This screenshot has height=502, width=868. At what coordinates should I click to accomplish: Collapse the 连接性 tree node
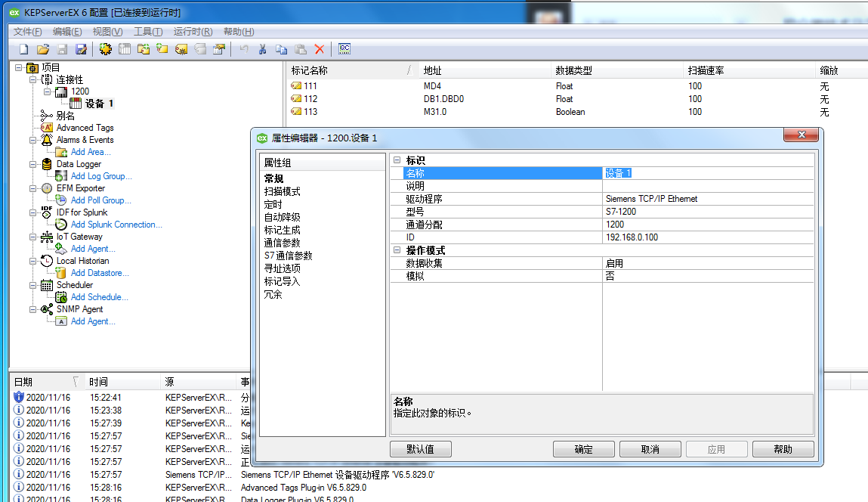pyautogui.click(x=33, y=79)
